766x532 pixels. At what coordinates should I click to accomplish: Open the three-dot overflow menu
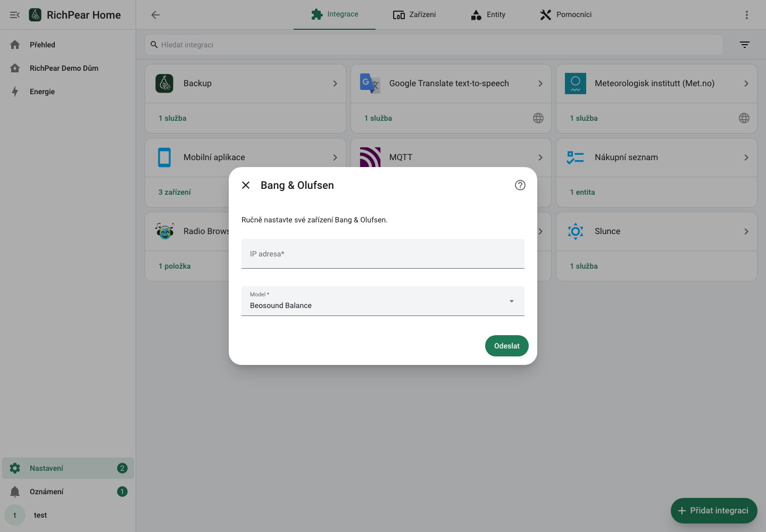747,15
